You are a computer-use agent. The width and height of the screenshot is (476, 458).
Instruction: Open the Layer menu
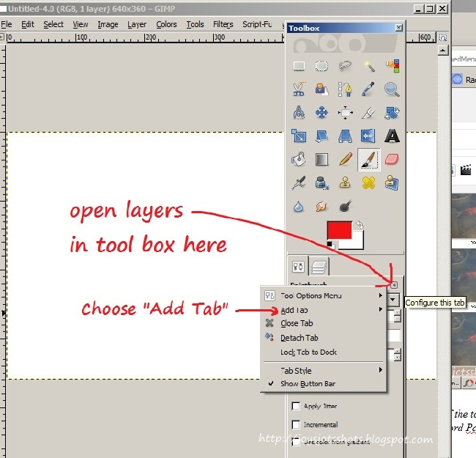[137, 24]
